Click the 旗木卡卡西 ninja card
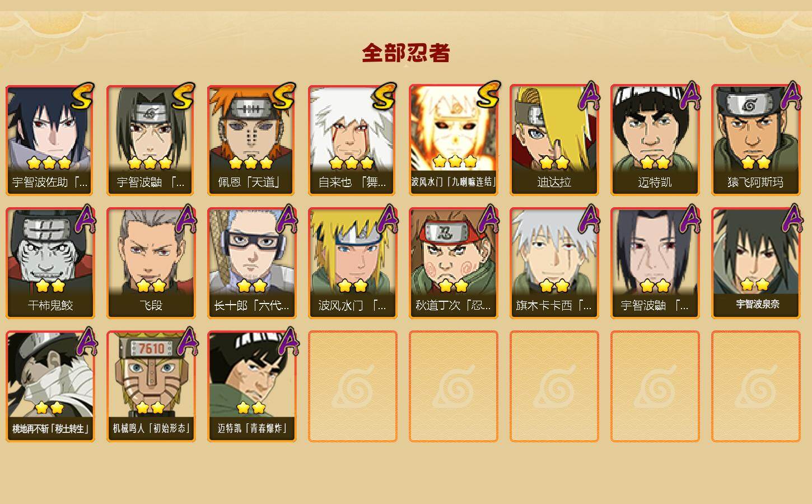This screenshot has height=504, width=812. (x=554, y=263)
